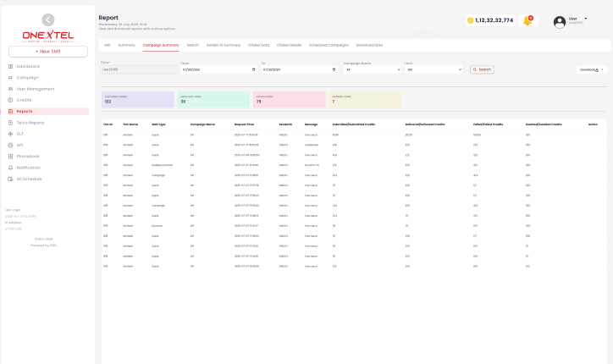Click the + New SMS button
The height and width of the screenshot is (364, 613).
point(48,51)
